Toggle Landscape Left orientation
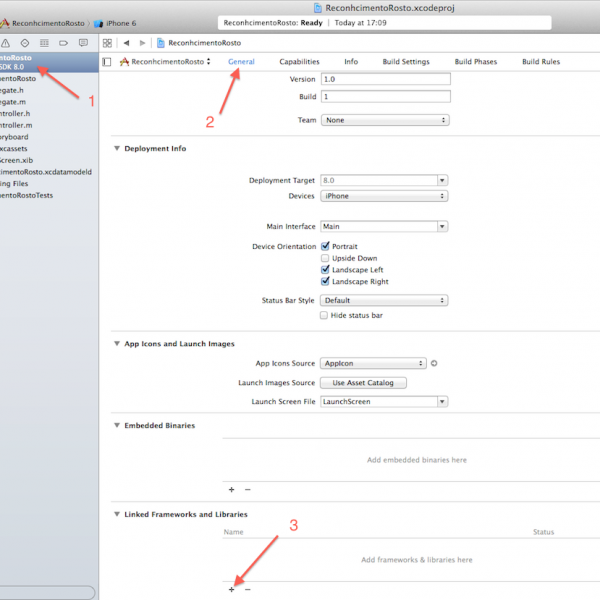This screenshot has height=600, width=600. click(325, 269)
